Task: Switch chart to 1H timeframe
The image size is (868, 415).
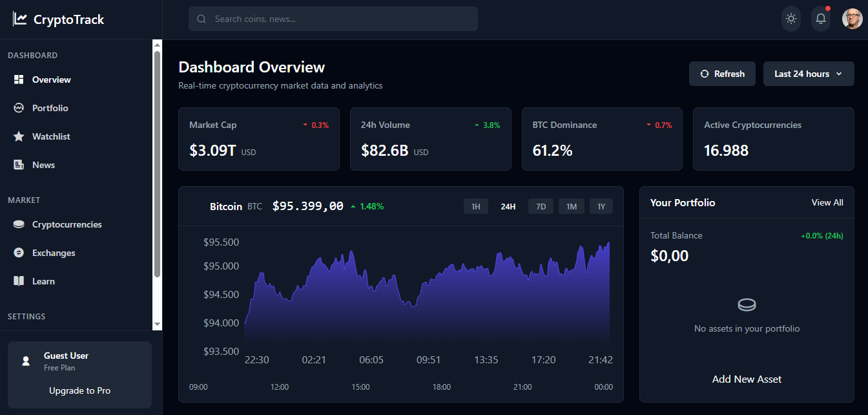Action: coord(475,207)
